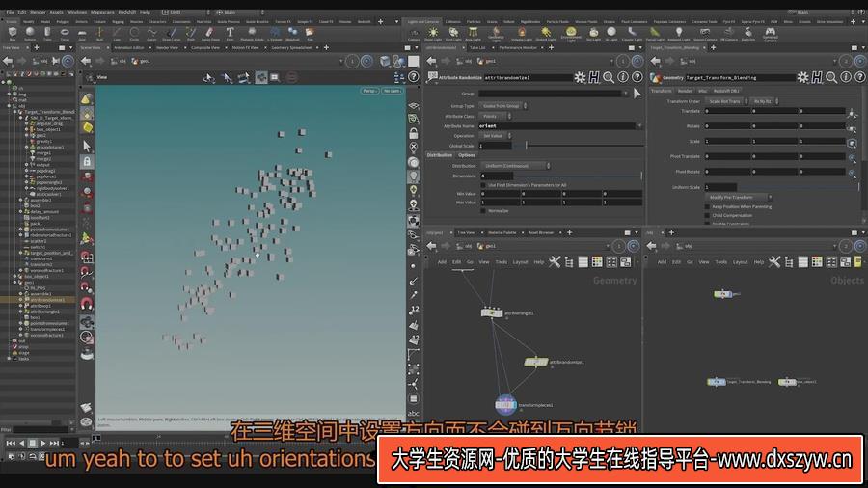Click gear icon in Target_Transform_Blending parameters

[x=802, y=77]
